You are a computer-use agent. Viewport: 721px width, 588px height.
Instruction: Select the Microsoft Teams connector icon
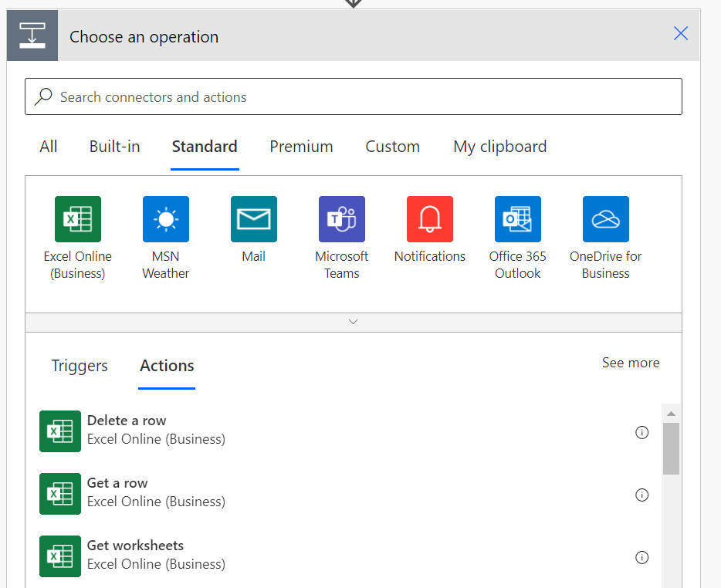pos(342,219)
